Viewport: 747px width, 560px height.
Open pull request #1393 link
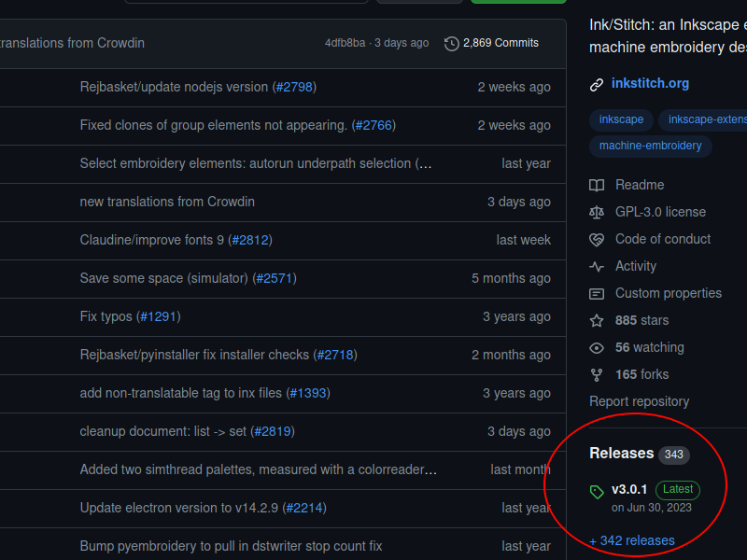[308, 393]
